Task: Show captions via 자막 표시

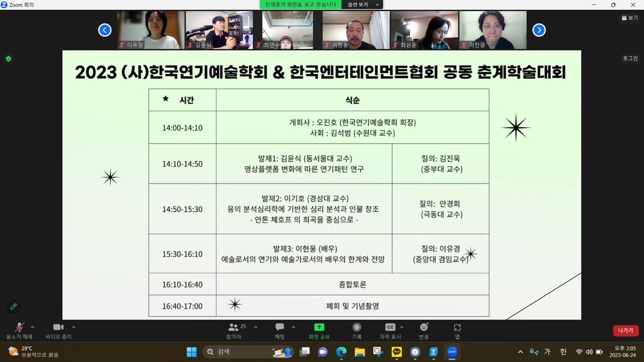Action: pyautogui.click(x=390, y=331)
